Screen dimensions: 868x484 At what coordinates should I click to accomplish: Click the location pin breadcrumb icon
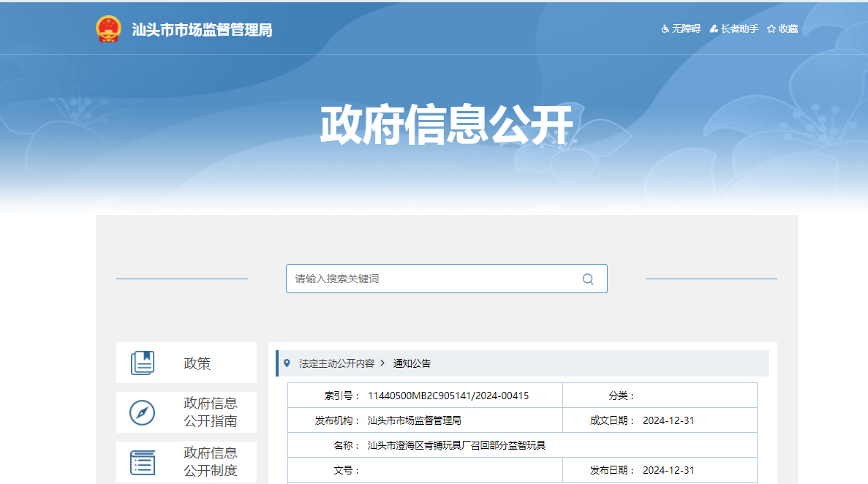(287, 363)
